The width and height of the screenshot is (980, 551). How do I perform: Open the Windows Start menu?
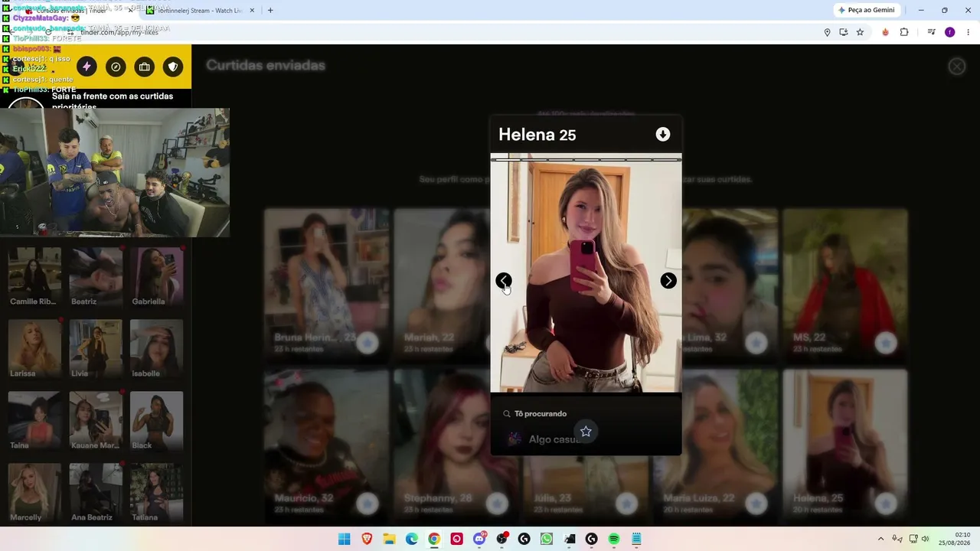coord(345,540)
